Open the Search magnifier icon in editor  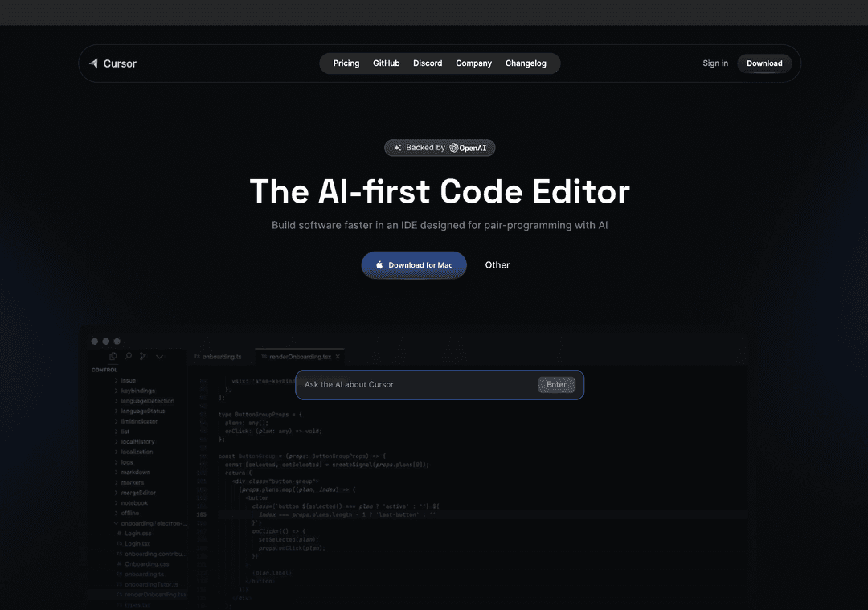(x=128, y=356)
